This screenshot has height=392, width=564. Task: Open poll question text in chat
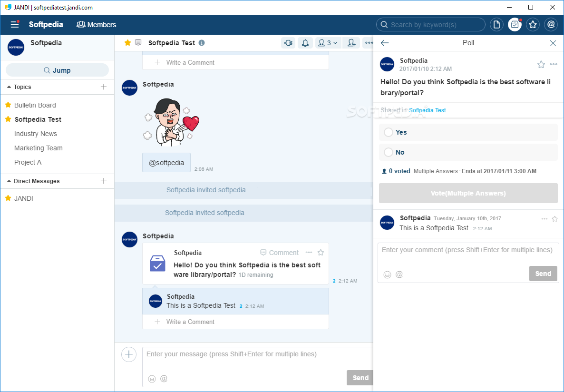point(247,270)
